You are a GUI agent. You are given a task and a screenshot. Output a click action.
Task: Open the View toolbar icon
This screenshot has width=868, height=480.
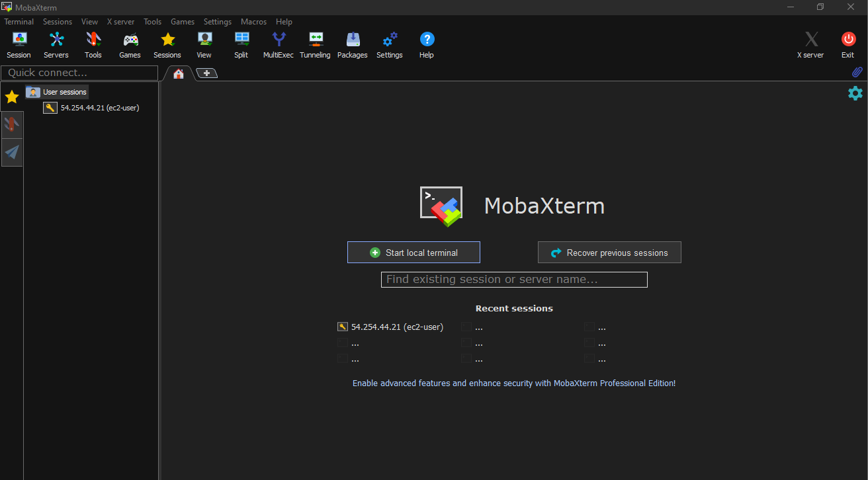point(204,45)
